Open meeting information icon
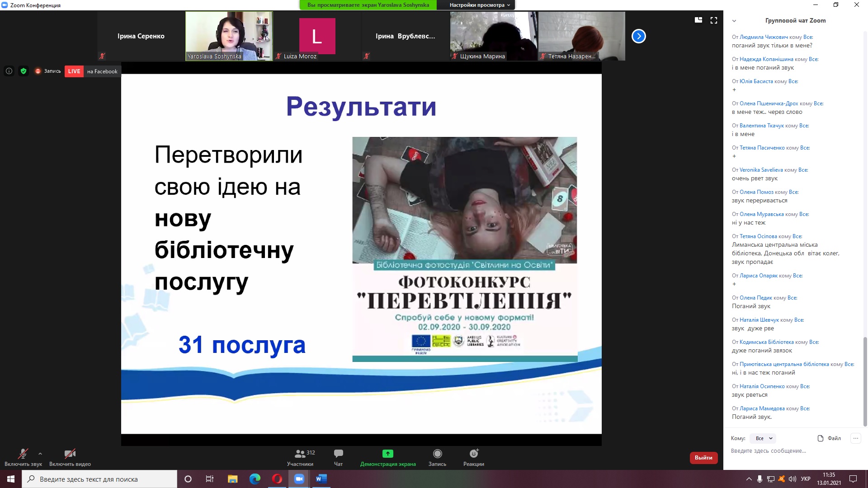Image resolution: width=868 pixels, height=488 pixels. 9,71
